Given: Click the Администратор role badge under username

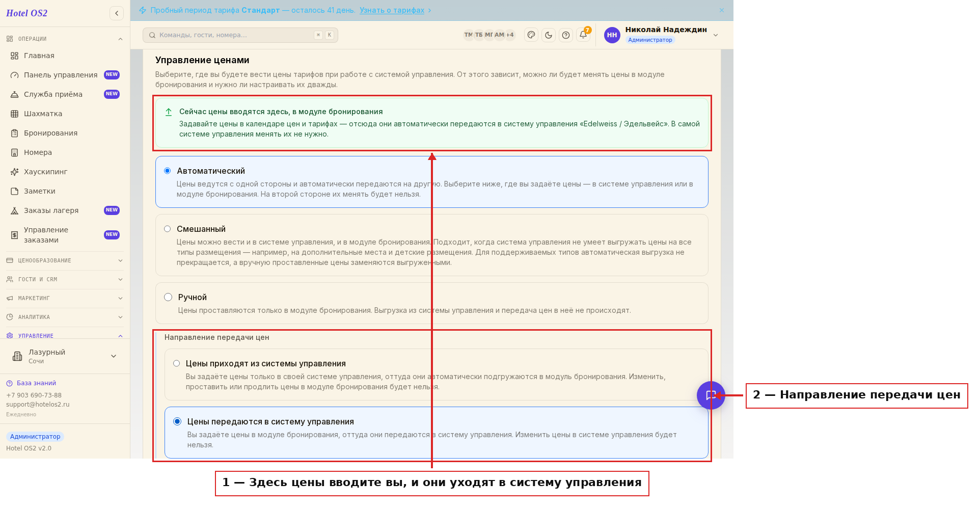Looking at the screenshot, I should pyautogui.click(x=650, y=40).
